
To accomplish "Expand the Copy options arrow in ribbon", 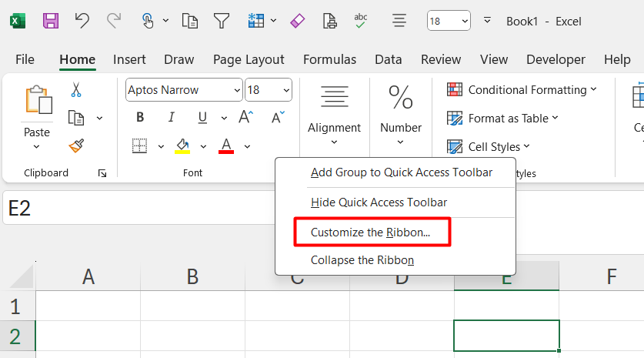I will [x=99, y=118].
